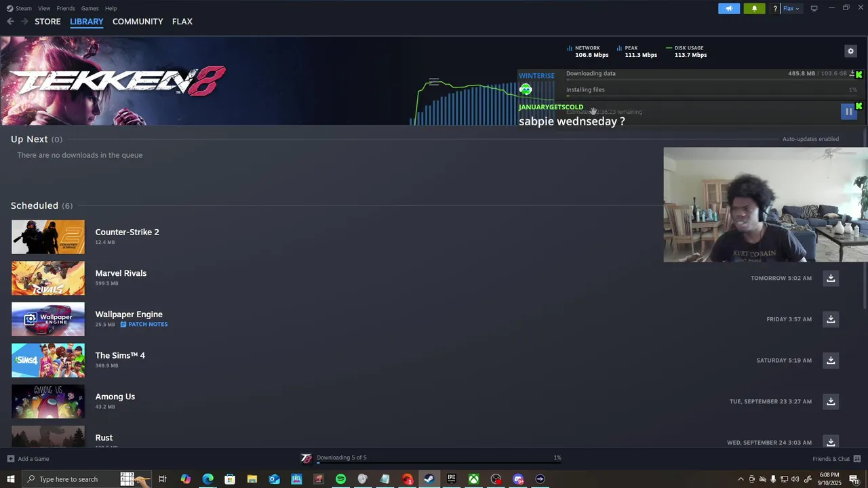Enter Big Picture mode via monitor icon
This screenshot has height=488, width=868.
pos(814,8)
